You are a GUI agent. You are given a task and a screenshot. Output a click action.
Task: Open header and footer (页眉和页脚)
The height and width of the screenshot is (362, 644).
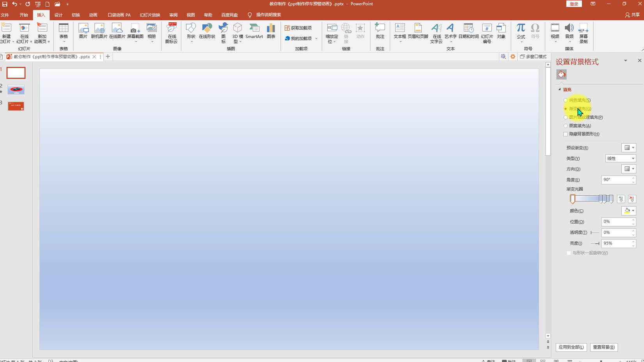(x=418, y=31)
